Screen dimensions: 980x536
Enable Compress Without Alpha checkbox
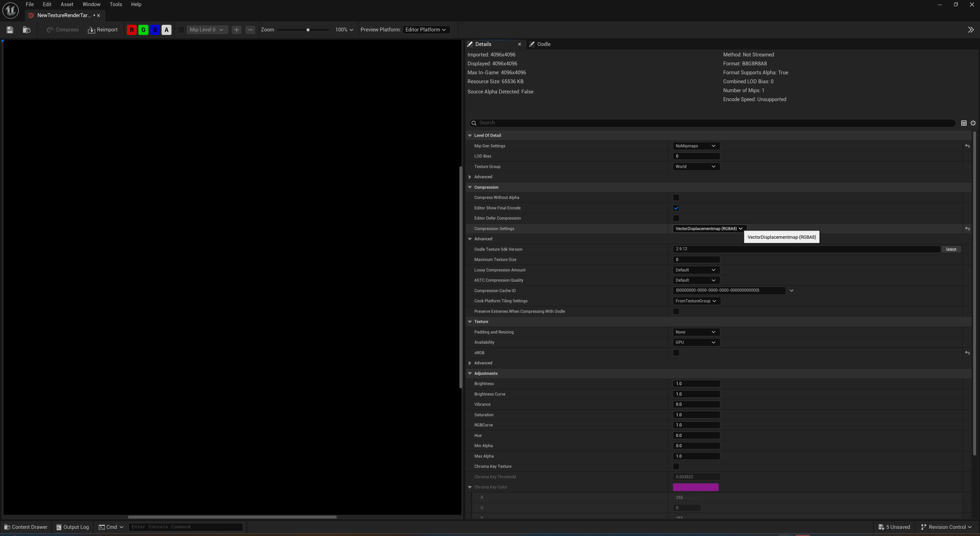(676, 198)
